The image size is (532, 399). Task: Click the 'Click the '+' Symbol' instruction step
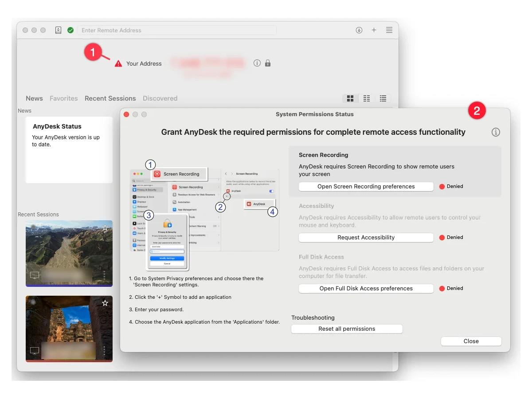click(180, 297)
